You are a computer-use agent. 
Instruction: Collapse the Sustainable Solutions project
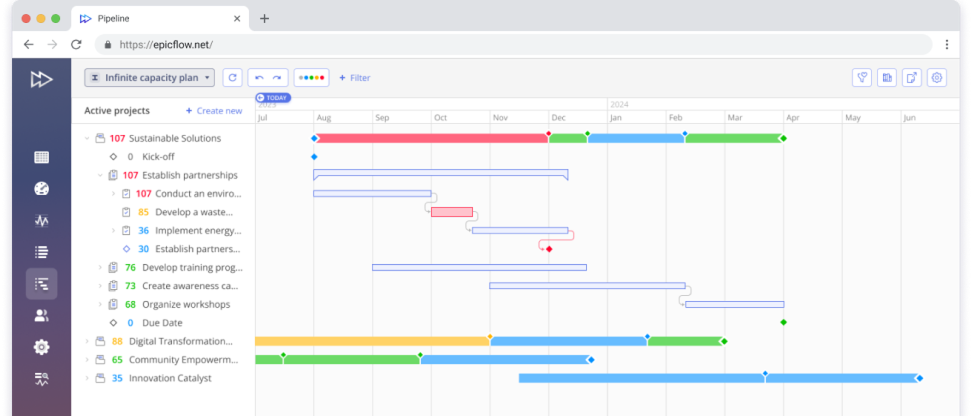(87, 138)
